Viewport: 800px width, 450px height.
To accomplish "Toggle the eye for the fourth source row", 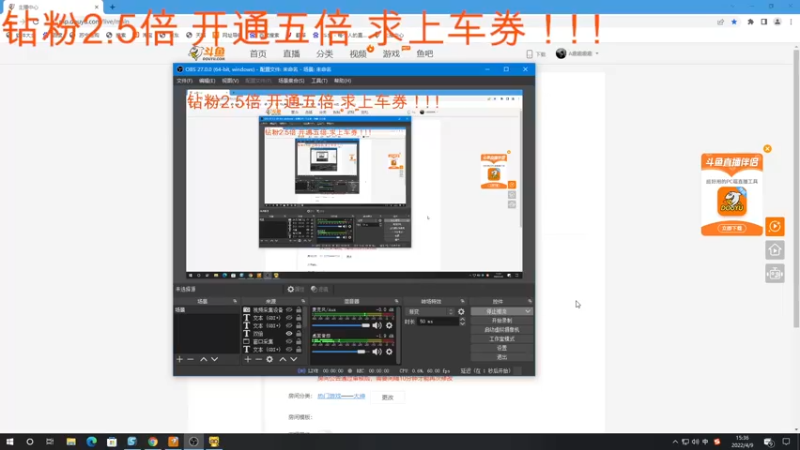I will click(x=289, y=334).
